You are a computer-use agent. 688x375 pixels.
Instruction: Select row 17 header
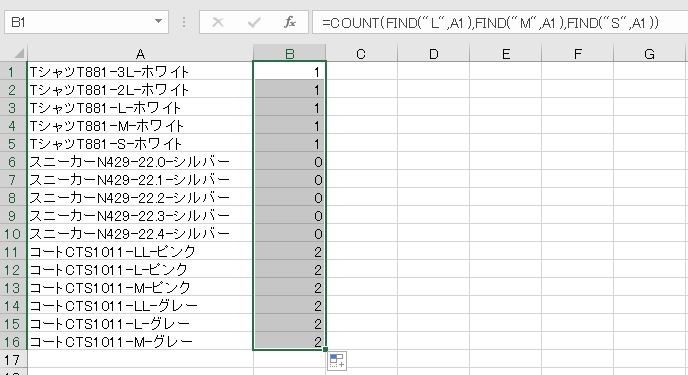click(x=13, y=359)
